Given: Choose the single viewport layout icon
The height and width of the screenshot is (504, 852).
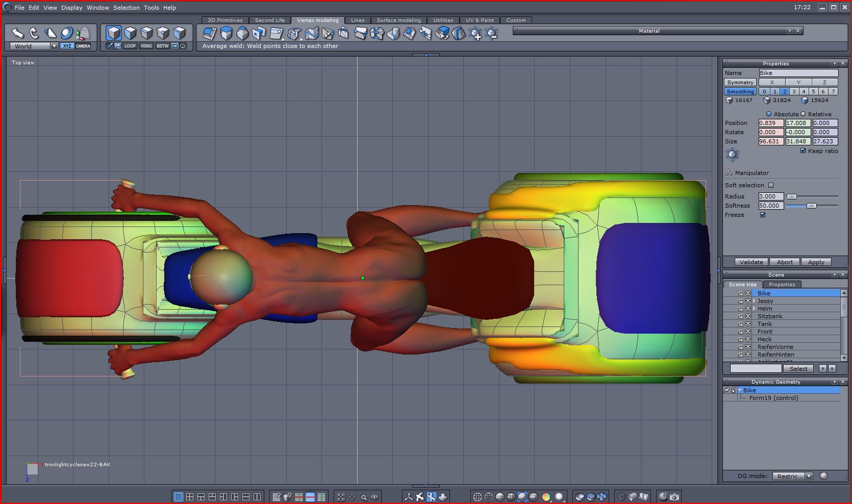Looking at the screenshot, I should [x=178, y=496].
